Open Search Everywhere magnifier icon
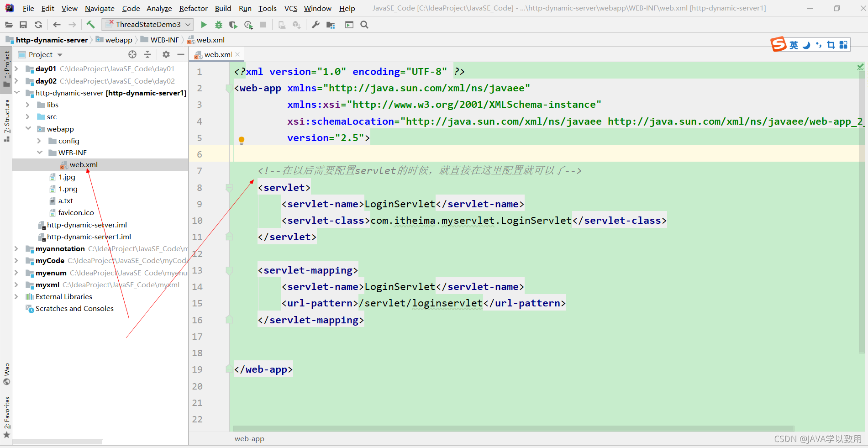 (364, 25)
